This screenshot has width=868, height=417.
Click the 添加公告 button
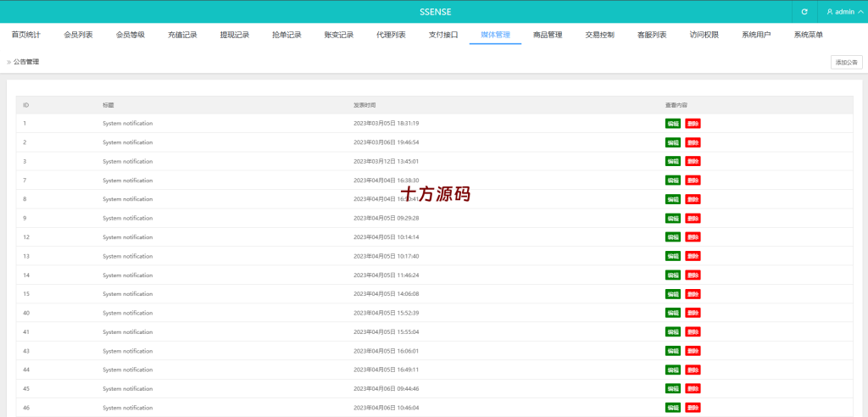(x=847, y=62)
